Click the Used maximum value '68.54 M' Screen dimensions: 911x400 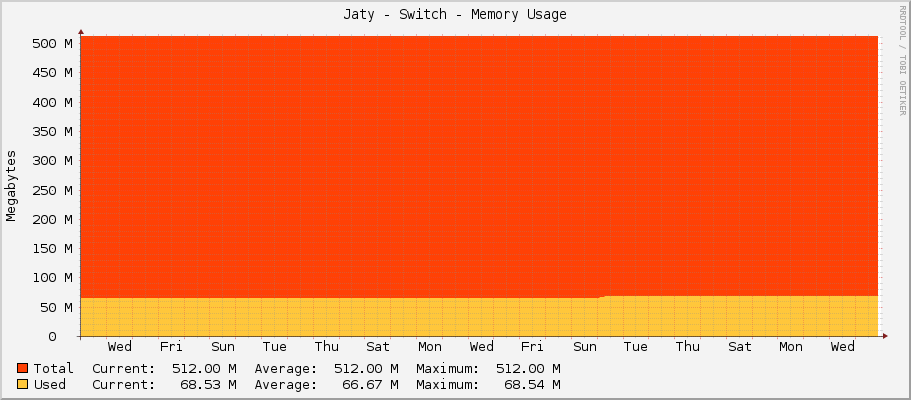(532, 384)
